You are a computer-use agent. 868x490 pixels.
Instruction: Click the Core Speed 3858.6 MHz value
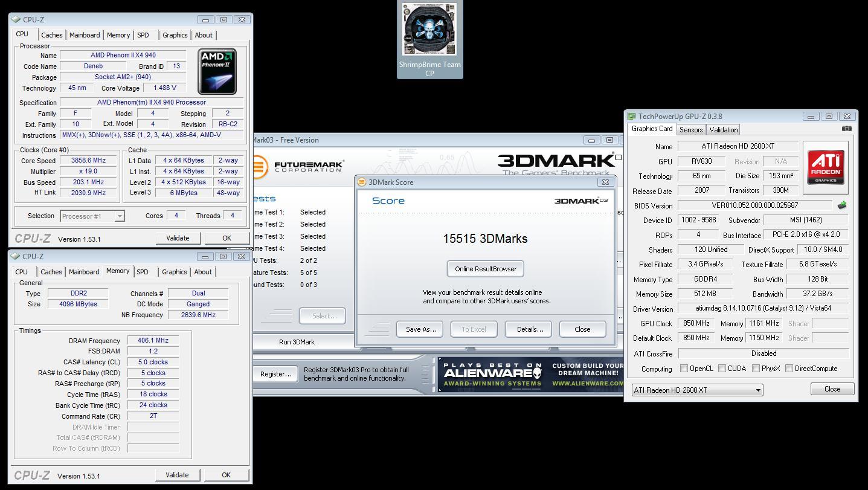pos(88,161)
